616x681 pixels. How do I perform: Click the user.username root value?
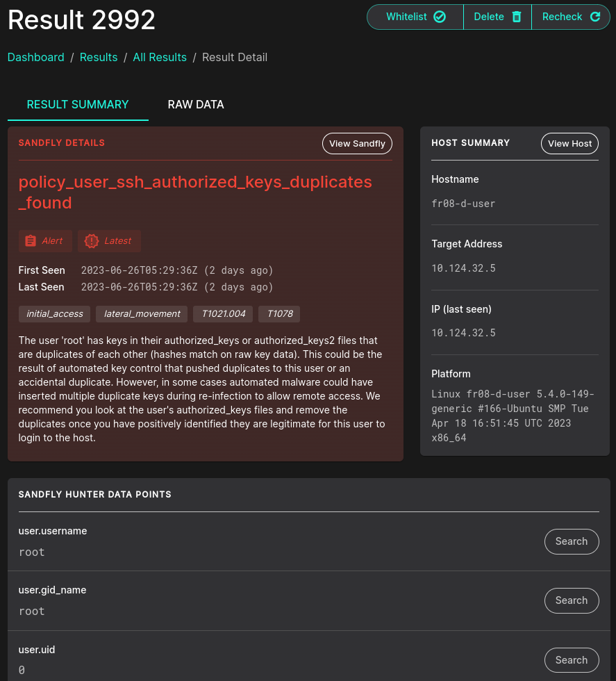tap(32, 552)
